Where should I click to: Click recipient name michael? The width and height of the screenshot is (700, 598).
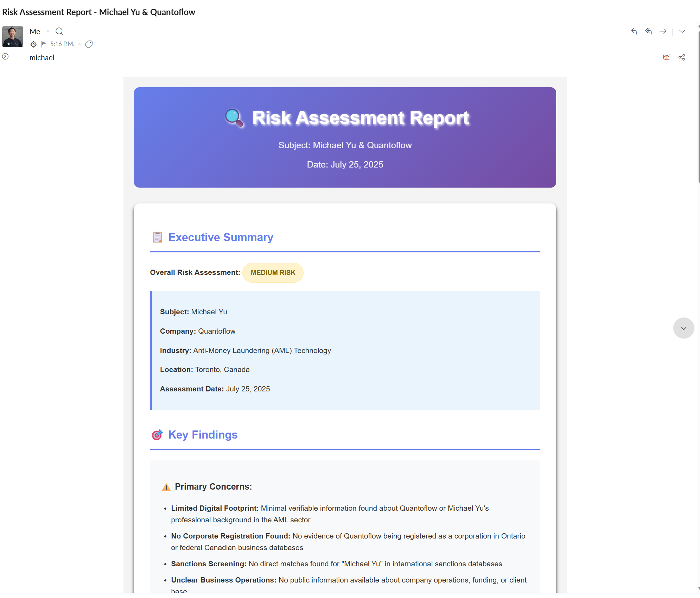[x=42, y=58]
